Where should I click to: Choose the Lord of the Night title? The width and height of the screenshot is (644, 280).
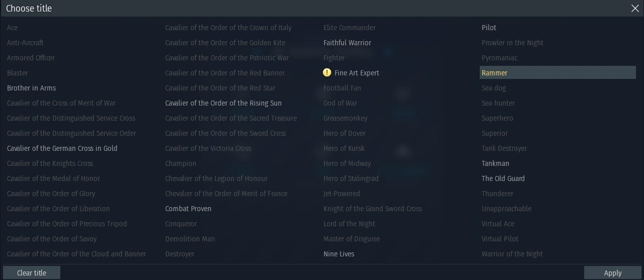coord(349,224)
